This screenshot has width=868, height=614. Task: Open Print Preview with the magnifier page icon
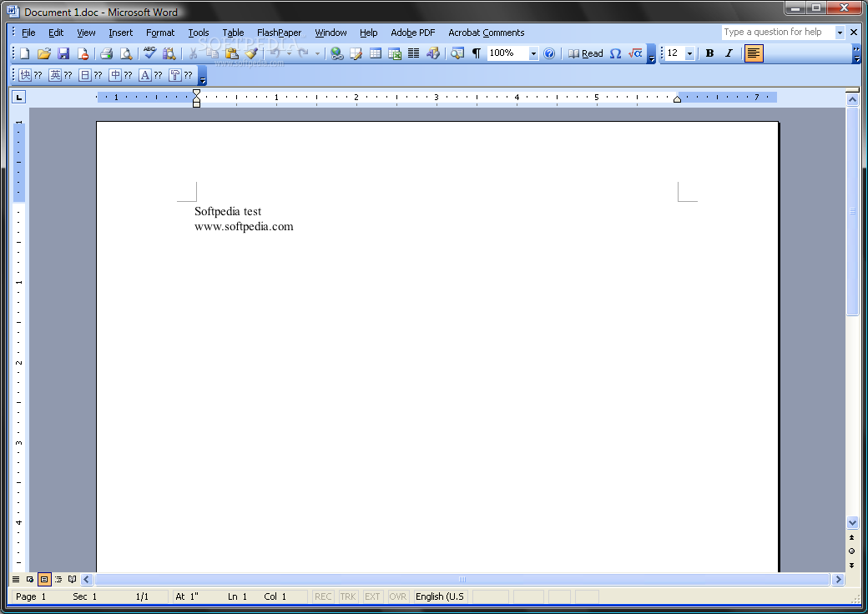126,53
